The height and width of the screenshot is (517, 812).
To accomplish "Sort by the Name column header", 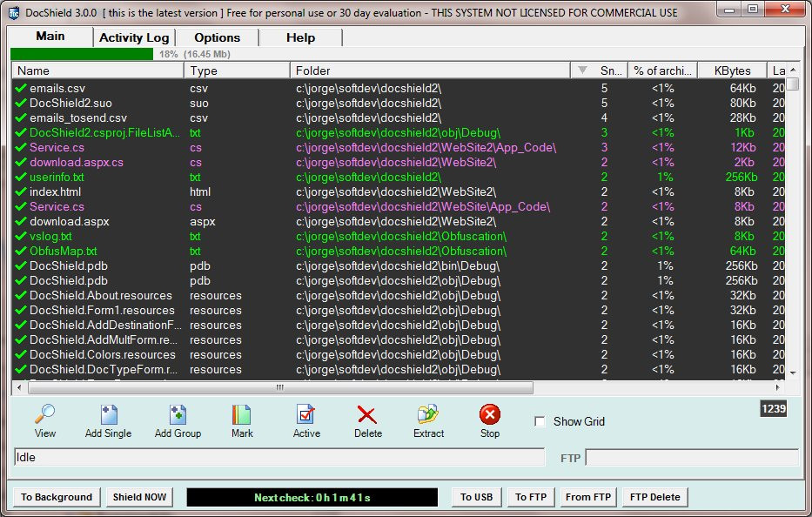I will 97,70.
